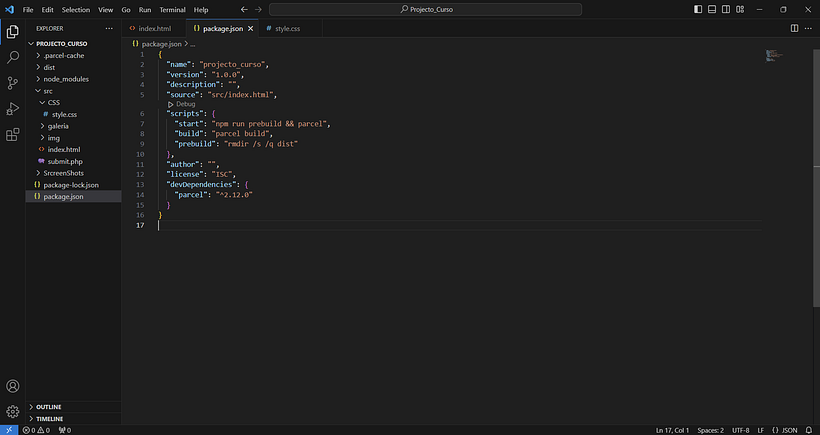Toggle the primary side bar layout icon

coord(698,9)
